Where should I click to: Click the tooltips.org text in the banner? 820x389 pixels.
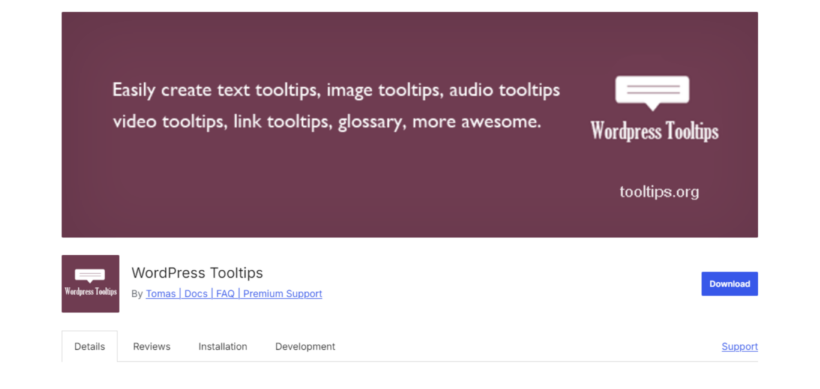[659, 192]
